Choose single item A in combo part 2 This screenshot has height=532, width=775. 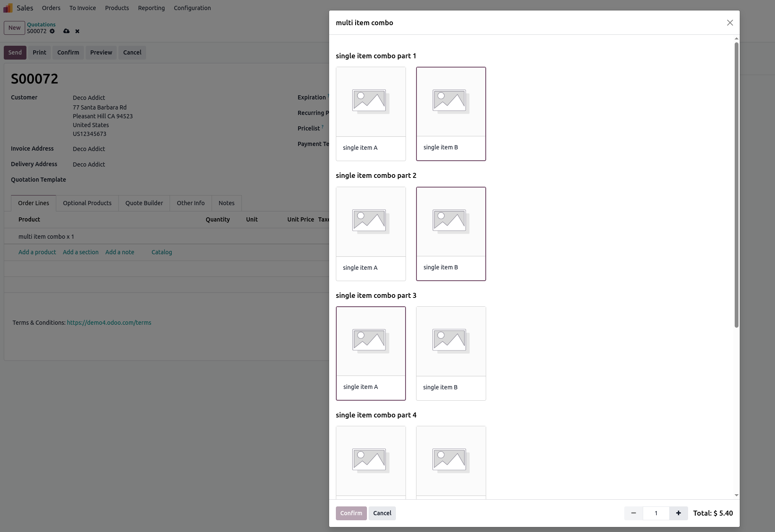[x=371, y=234]
